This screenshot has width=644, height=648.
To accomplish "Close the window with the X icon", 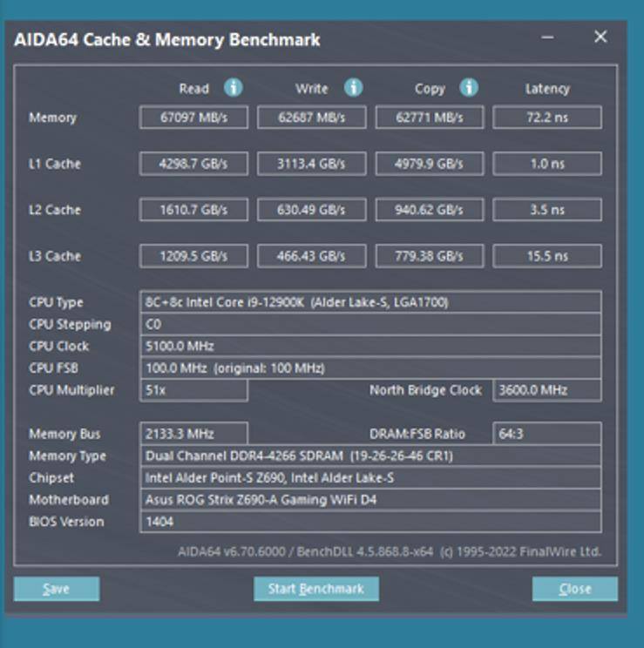I will coord(600,37).
